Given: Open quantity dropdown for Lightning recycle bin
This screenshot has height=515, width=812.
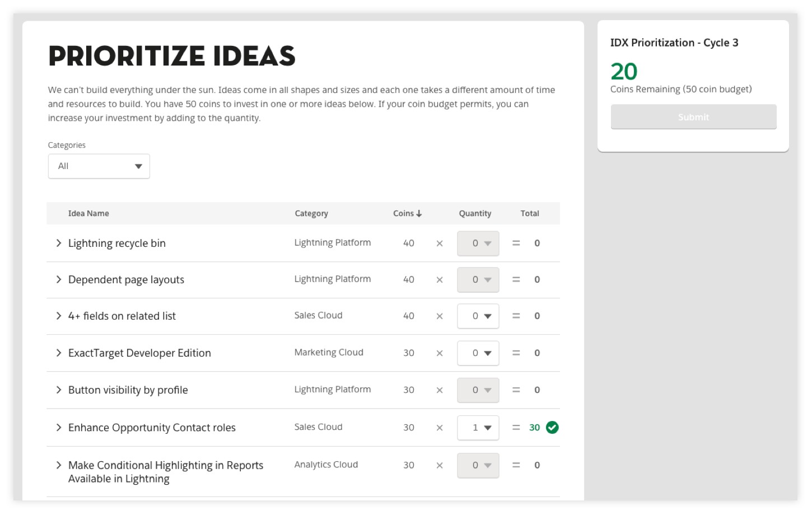Looking at the screenshot, I should click(478, 244).
